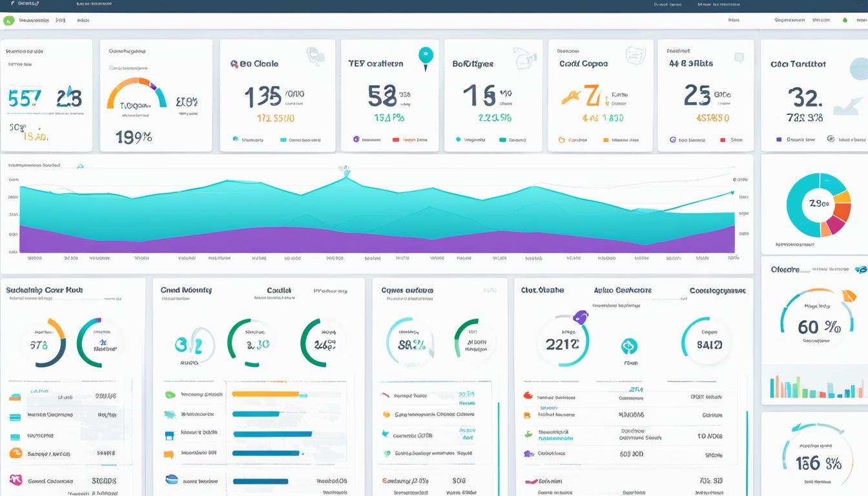Click the teal round icon between the 2212 and SAI2 rings
Screen dimensions: 868x496
(629, 346)
